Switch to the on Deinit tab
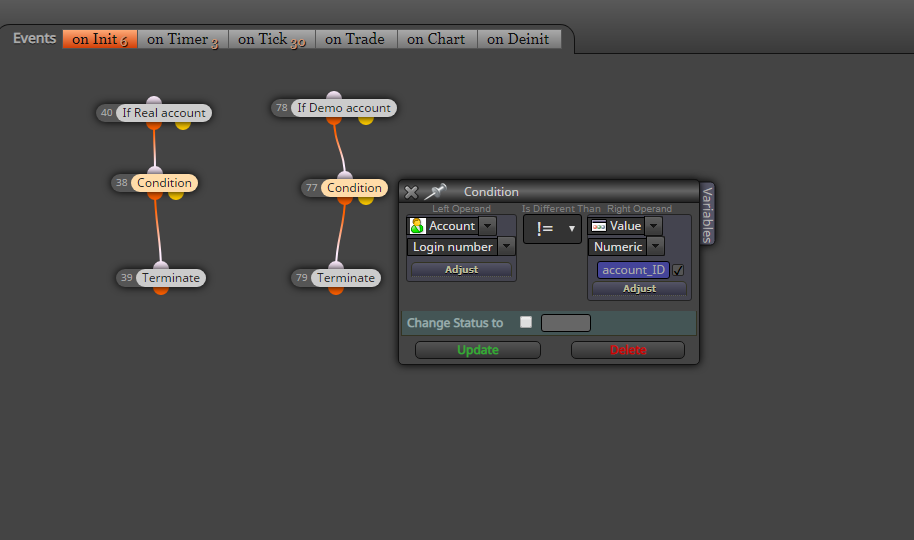 518,39
